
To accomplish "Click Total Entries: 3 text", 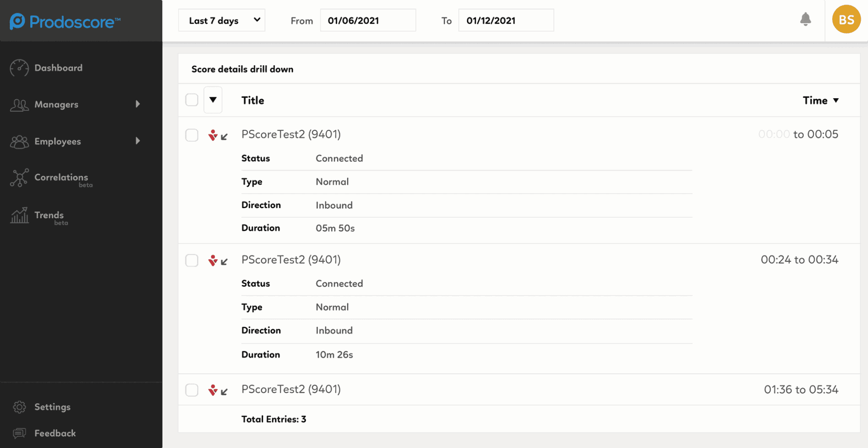I will 274,419.
